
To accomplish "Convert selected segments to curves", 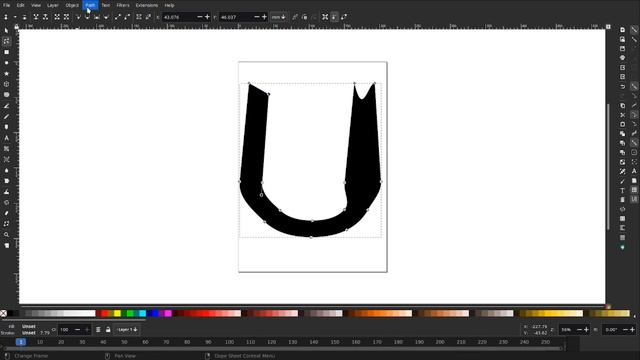I will 127,17.
